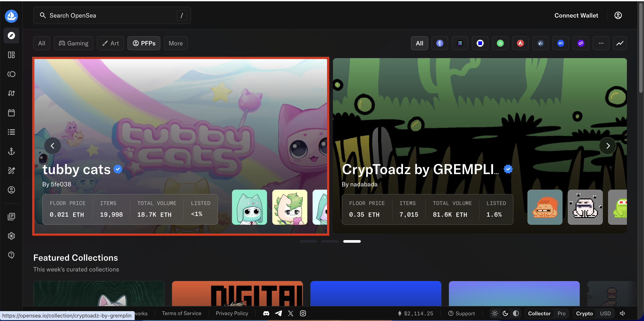Select the All category tab
Image resolution: width=644 pixels, height=321 pixels.
coord(41,43)
